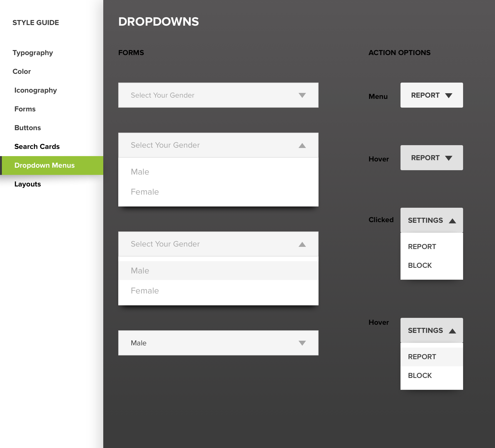Choose Female in the second gender dropdown
Viewport: 495px width, 448px height.
click(x=218, y=192)
